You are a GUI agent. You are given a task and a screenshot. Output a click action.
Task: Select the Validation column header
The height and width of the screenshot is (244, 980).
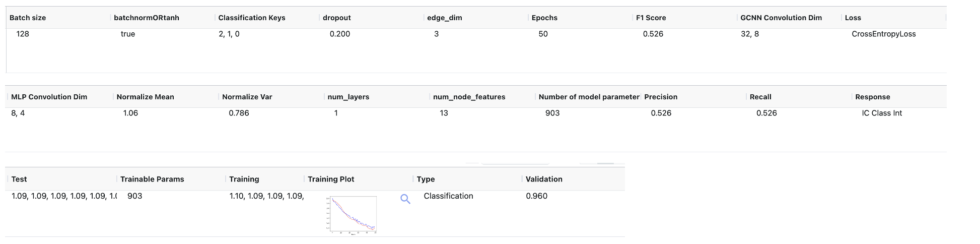(544, 179)
